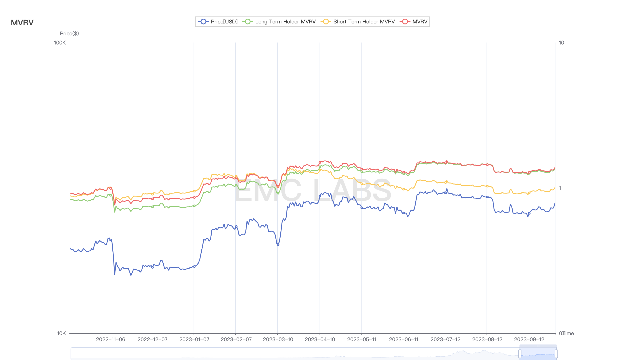Click the 2022-11-06 x-axis date label

110,339
